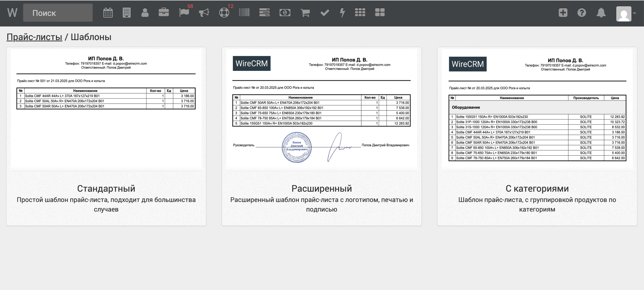Screen dimensions: 644x290
Task: Open the deals briefcase icon
Action: [164, 12]
